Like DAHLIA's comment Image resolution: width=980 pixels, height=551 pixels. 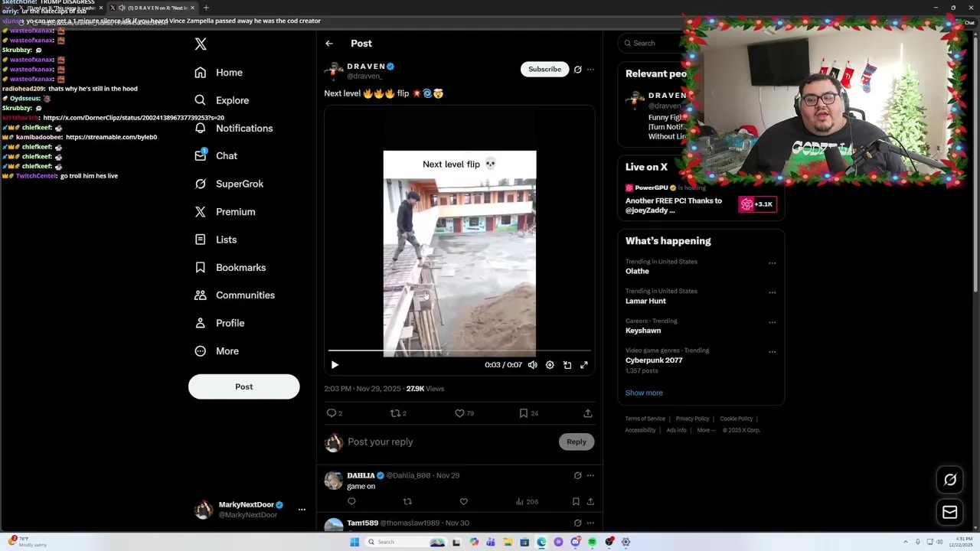pyautogui.click(x=463, y=502)
